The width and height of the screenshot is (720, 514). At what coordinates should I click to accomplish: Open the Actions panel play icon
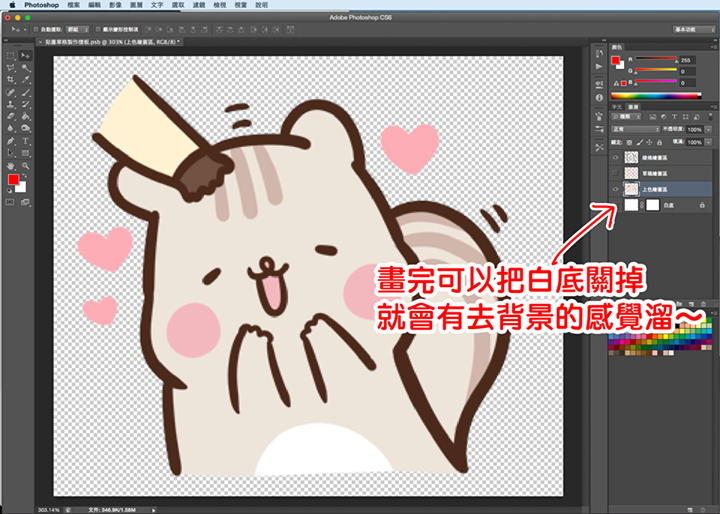tap(599, 67)
